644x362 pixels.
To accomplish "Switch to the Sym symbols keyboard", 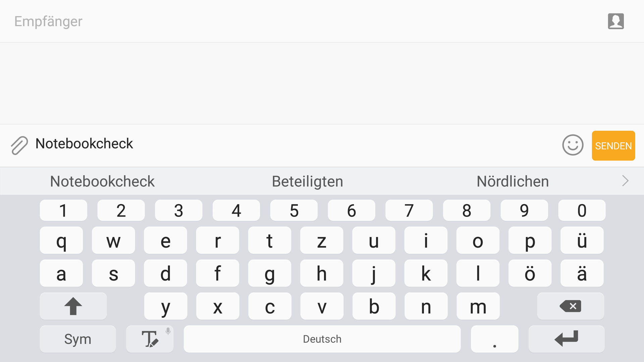I will point(77,339).
